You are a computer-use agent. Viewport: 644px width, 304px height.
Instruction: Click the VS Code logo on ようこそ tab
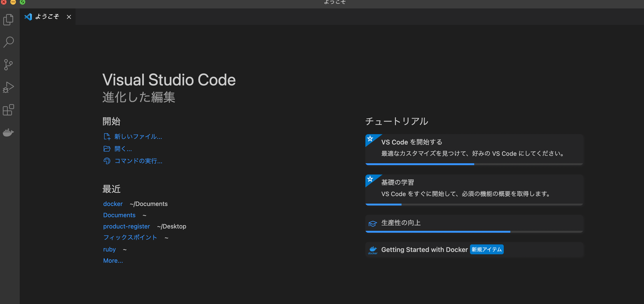[28, 17]
